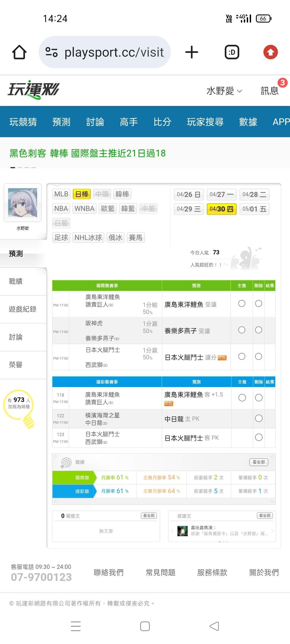
Task: Select WNBA league filter
Action: point(84,208)
